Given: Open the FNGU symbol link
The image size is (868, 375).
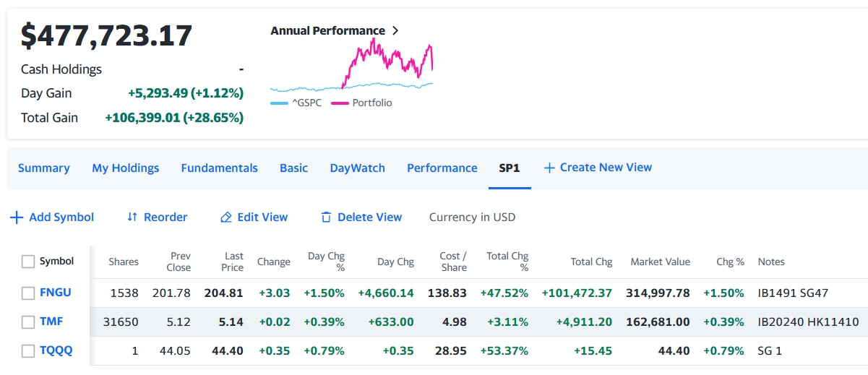Looking at the screenshot, I should pyautogui.click(x=56, y=293).
